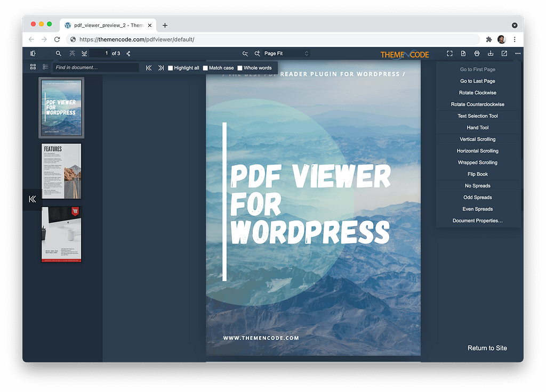Click the download icon
The height and width of the screenshot is (392, 546).
click(x=491, y=53)
